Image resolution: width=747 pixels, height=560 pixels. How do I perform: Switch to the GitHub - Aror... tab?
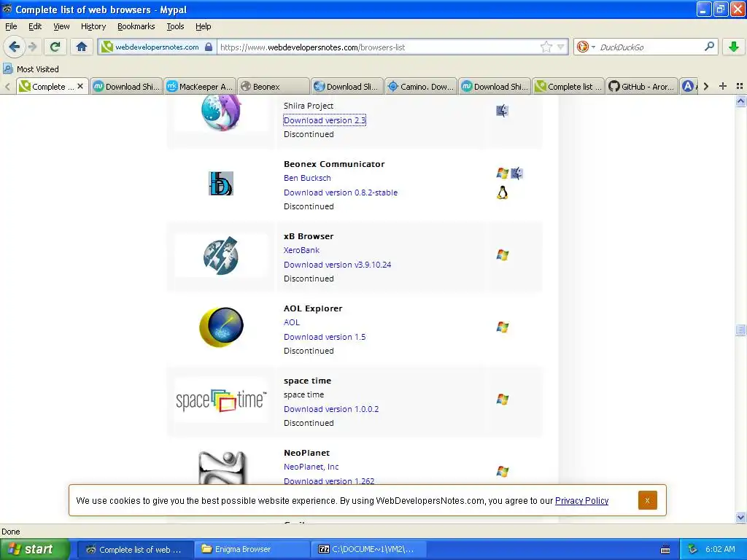(642, 86)
